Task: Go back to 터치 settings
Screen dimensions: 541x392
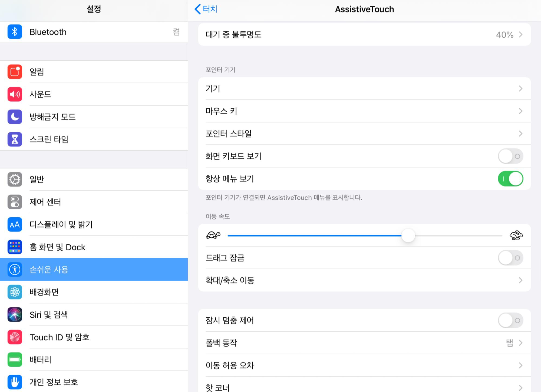Action: pos(206,9)
